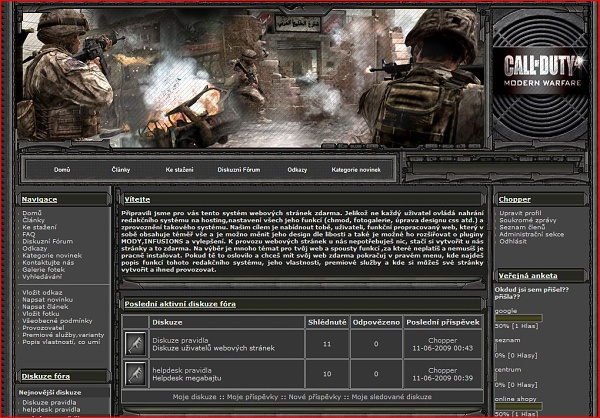Screen dimensions: 600x418
Task: Click the online shopy poll result bar
Action: [x=518, y=406]
